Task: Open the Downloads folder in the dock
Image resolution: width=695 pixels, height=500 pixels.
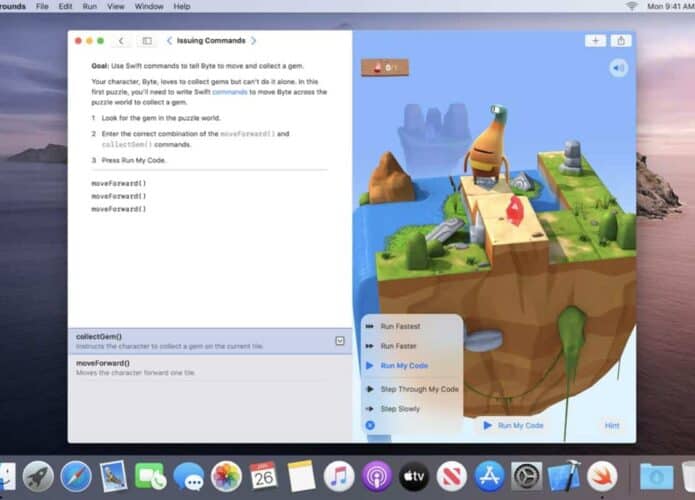Action: [x=656, y=477]
